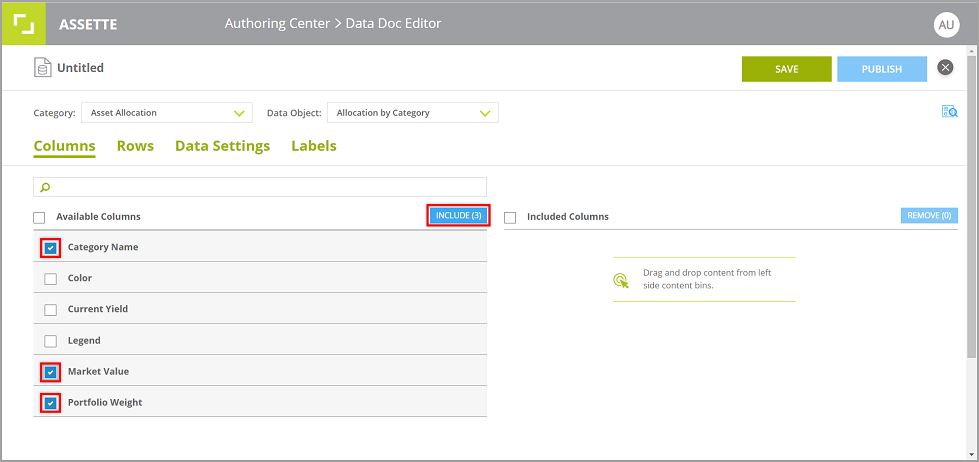The image size is (979, 462).
Task: Click the INCLUDE (3) button
Action: [458, 215]
